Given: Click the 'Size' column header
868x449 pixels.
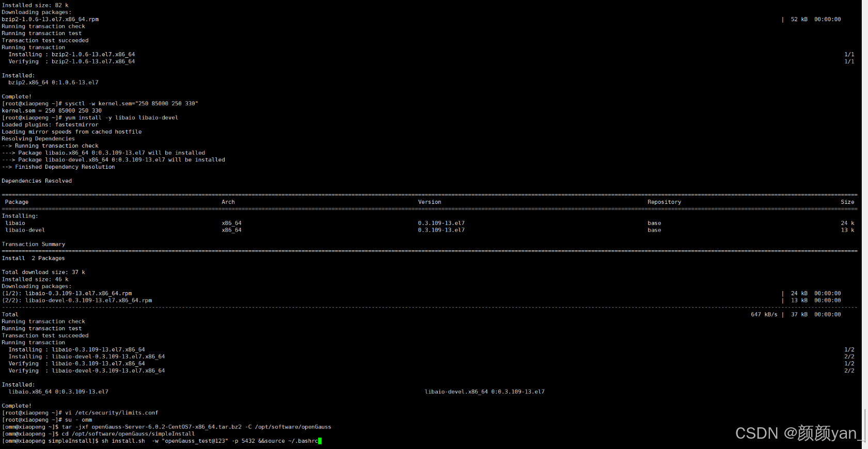Looking at the screenshot, I should pyautogui.click(x=847, y=202).
